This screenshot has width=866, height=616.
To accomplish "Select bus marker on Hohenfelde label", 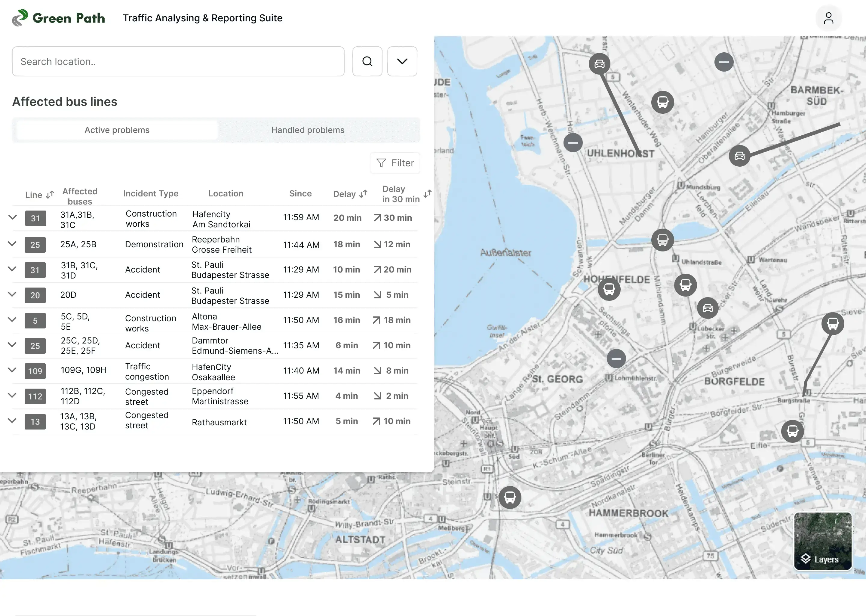I will coord(609,289).
